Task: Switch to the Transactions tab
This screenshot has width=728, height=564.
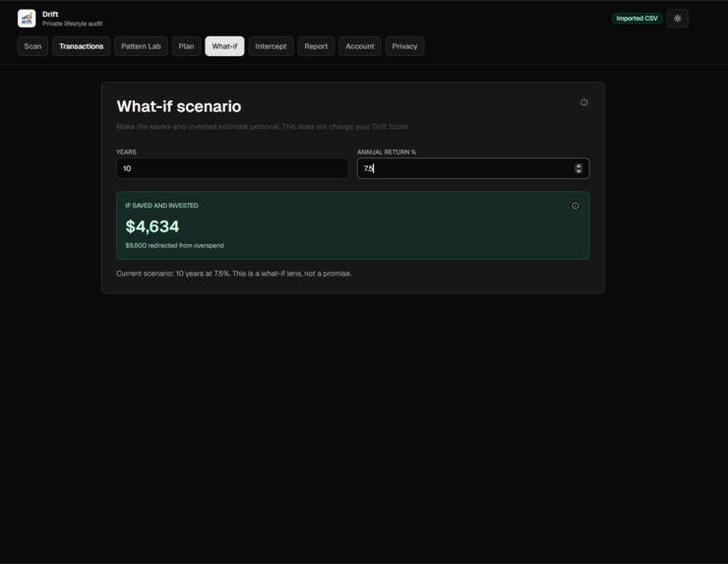Action: (x=82, y=46)
